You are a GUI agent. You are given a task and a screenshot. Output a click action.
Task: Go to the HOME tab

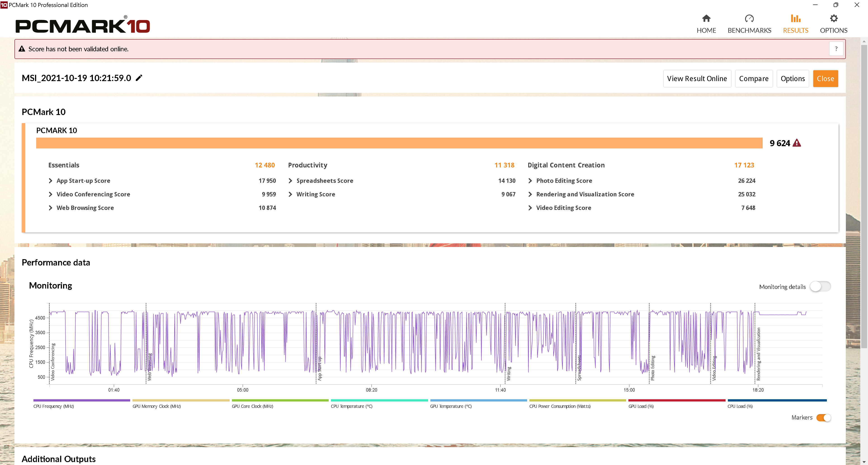click(x=706, y=24)
